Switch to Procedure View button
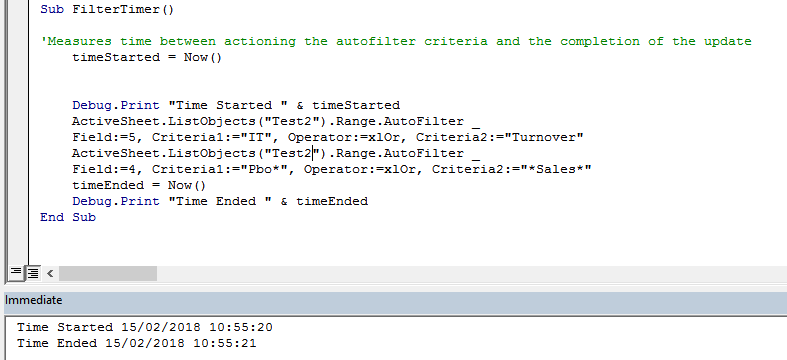787x360 pixels. (x=16, y=273)
